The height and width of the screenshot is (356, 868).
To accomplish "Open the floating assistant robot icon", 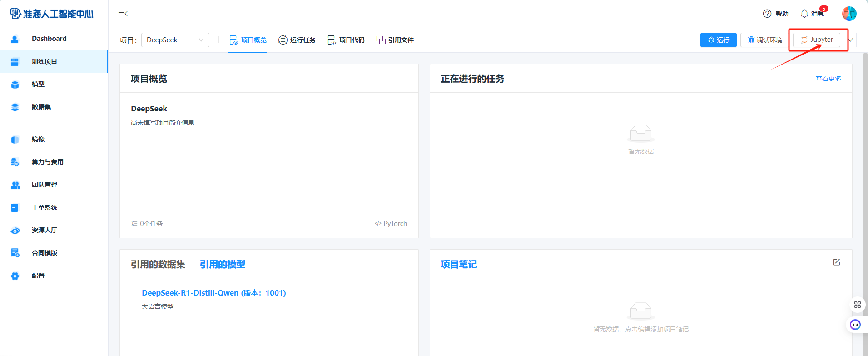I will pos(855,325).
